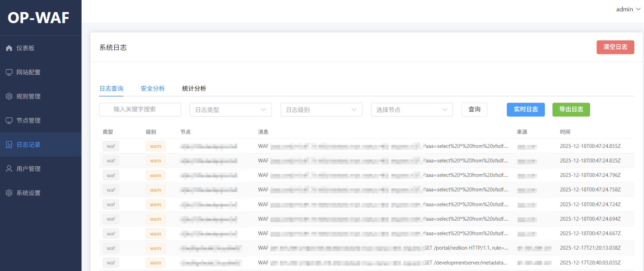644x271 pixels.
Task: Focus the 输入关键字搜索 input field
Action: point(140,109)
